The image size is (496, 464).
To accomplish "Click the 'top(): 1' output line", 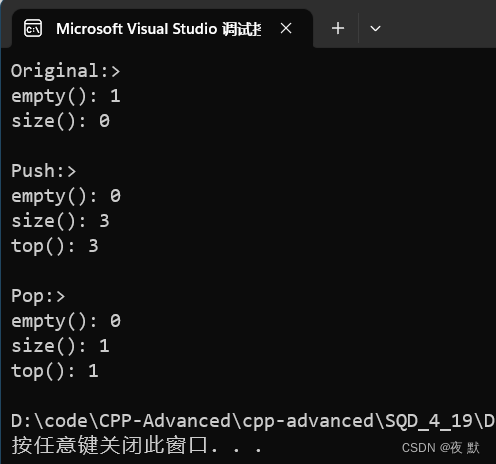I will (x=55, y=371).
